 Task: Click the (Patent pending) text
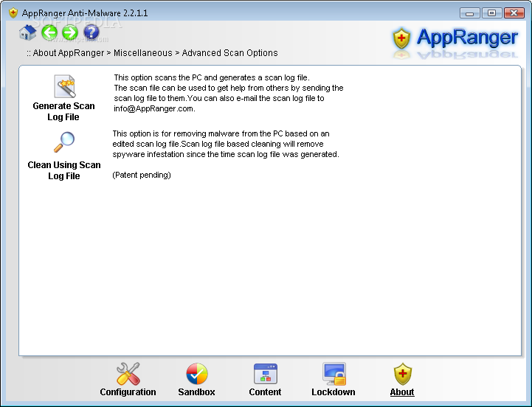[142, 175]
